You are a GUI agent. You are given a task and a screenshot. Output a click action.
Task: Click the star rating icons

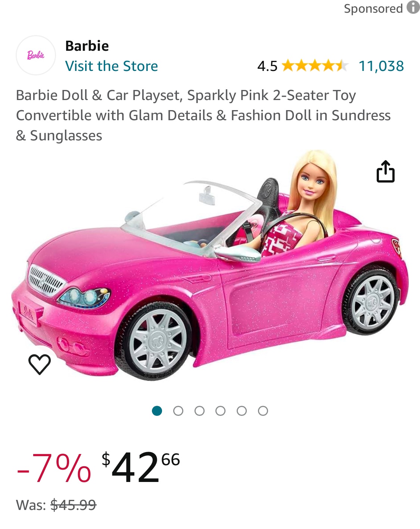[x=315, y=66]
